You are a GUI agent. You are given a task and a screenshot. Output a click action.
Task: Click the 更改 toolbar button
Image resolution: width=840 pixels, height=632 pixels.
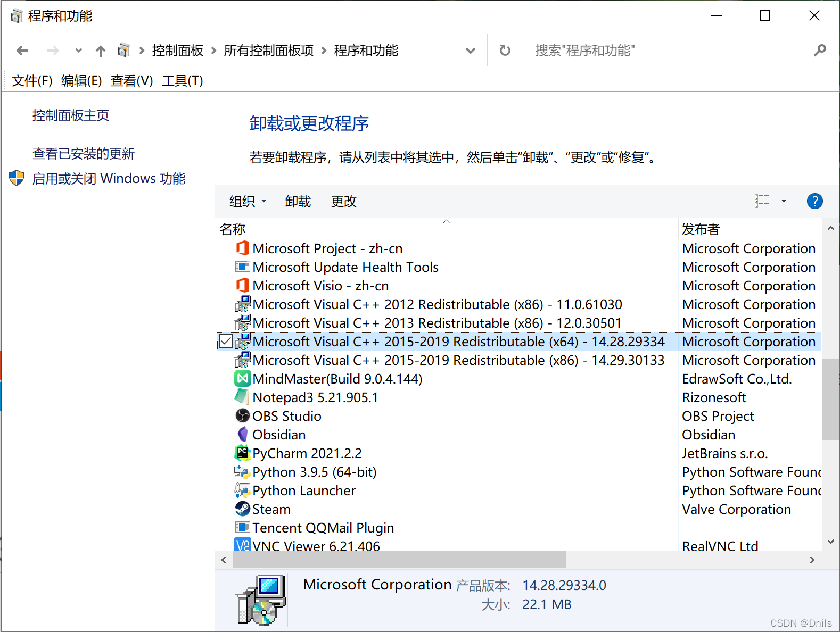point(344,201)
